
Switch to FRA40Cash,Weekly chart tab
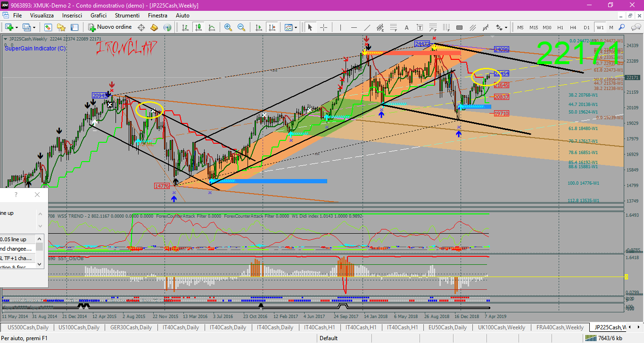click(560, 327)
